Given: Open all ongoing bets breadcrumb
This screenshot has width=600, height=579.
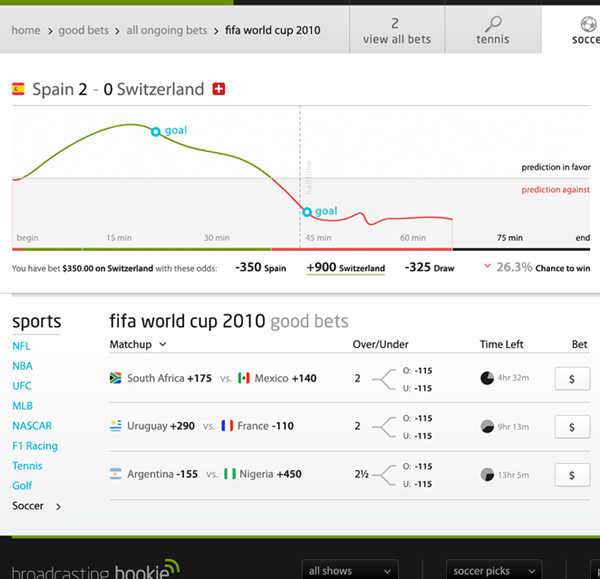Looking at the screenshot, I should [167, 30].
